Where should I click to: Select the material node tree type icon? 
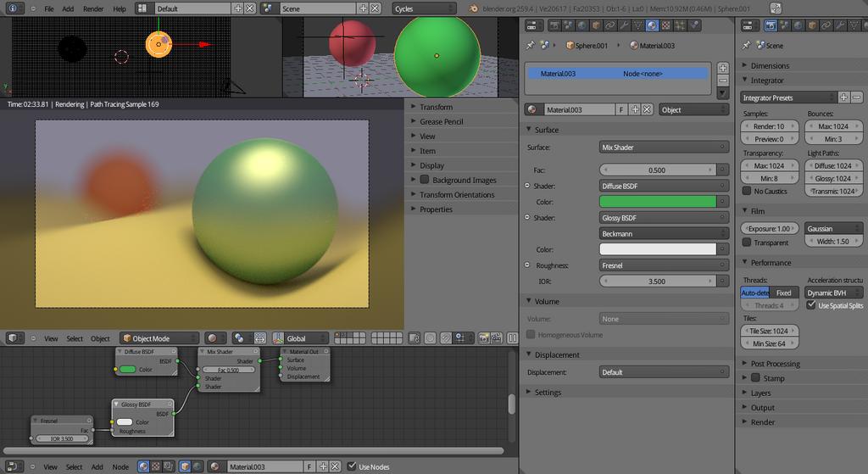[x=143, y=467]
